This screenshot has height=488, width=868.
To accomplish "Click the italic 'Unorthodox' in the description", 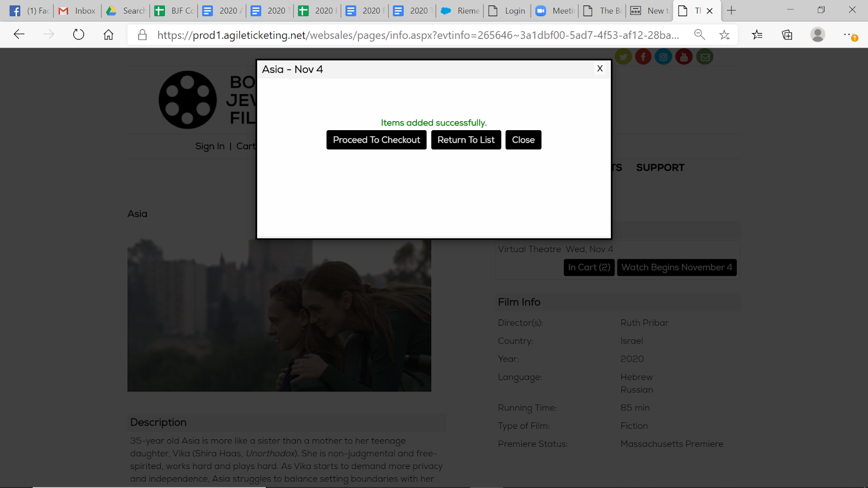I will [270, 453].
